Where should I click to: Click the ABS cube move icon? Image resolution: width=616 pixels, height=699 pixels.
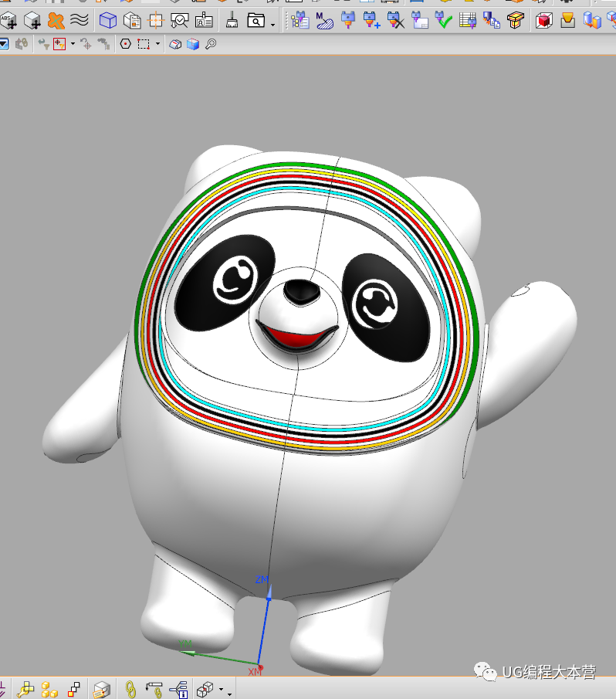pyautogui.click(x=8, y=21)
